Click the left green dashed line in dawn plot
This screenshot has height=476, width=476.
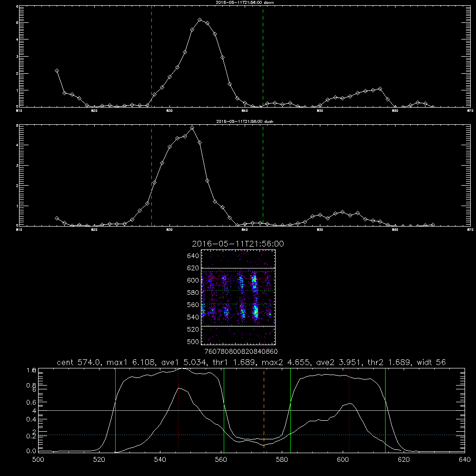[x=151, y=56]
